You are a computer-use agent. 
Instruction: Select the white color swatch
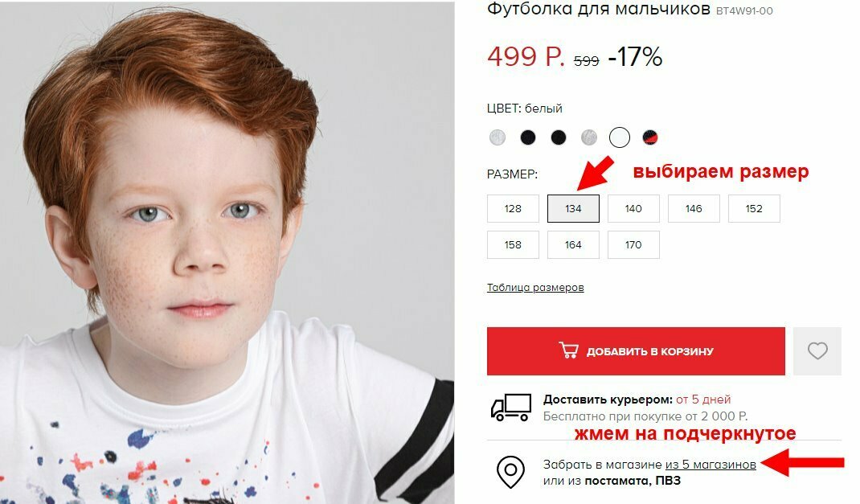click(x=619, y=137)
